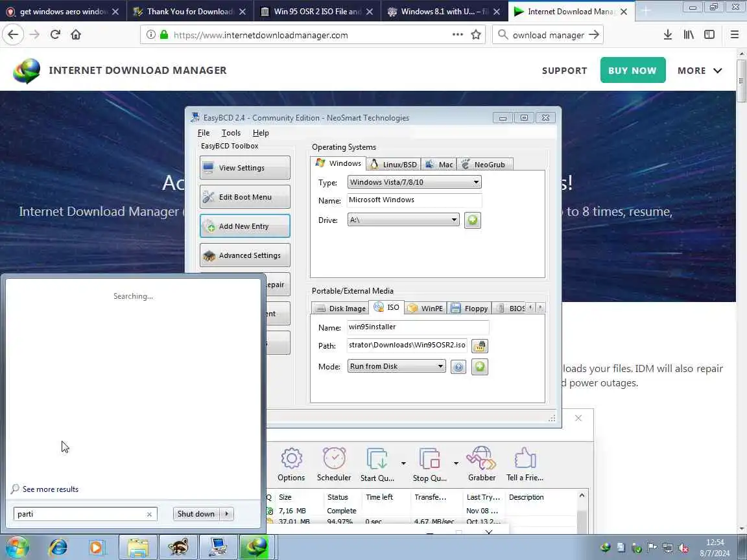Switch to Floppy media tab

tap(469, 308)
